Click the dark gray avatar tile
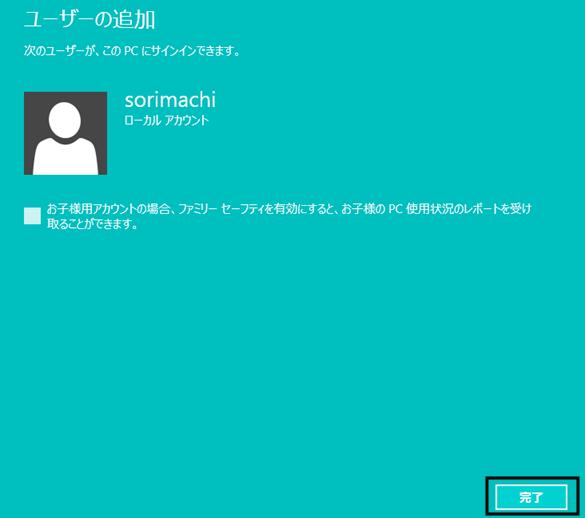Screen dimensions: 585x518 (x=65, y=133)
